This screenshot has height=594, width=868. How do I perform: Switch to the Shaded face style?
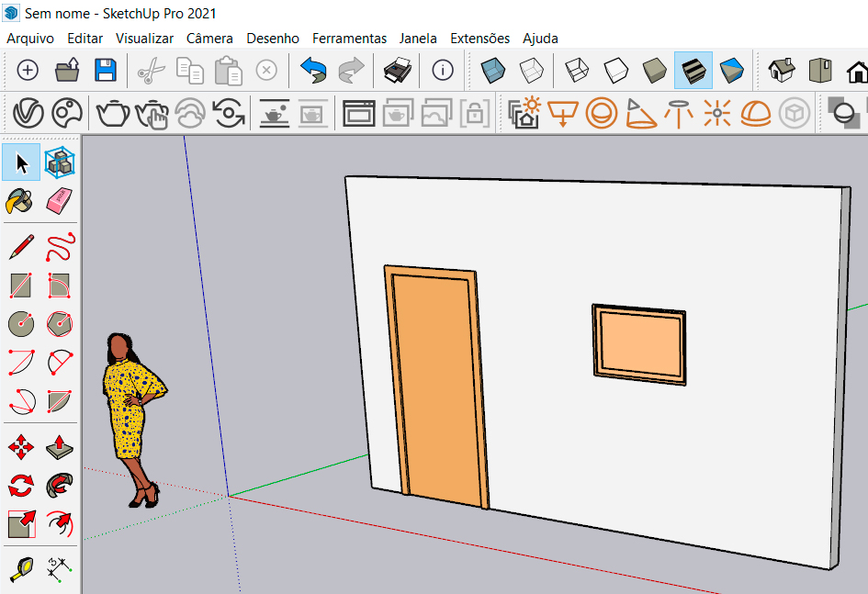click(654, 71)
